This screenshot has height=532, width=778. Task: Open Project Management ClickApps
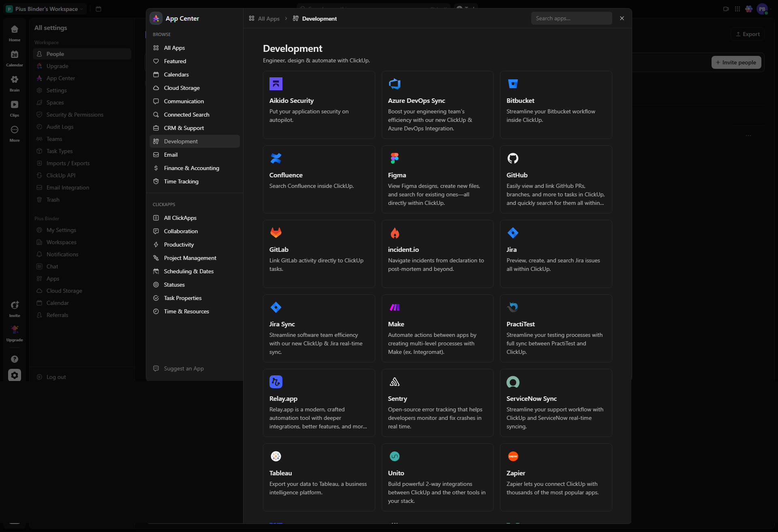point(194,258)
